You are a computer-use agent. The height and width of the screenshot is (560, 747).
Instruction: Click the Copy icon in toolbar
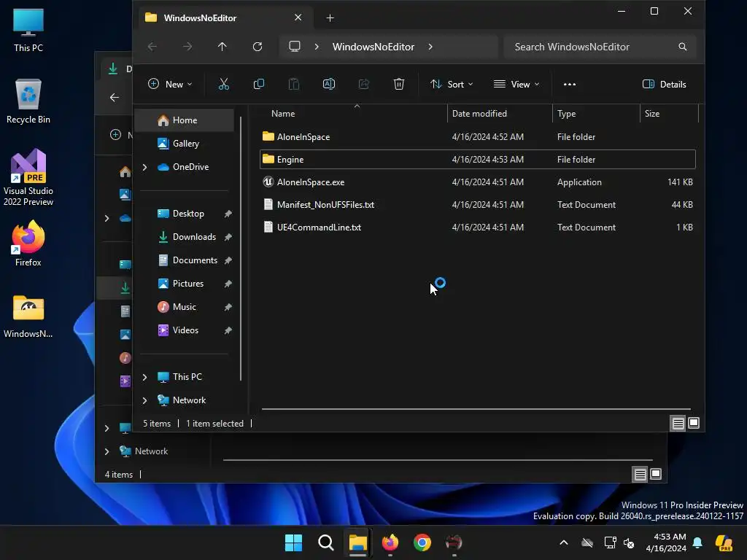259,85
